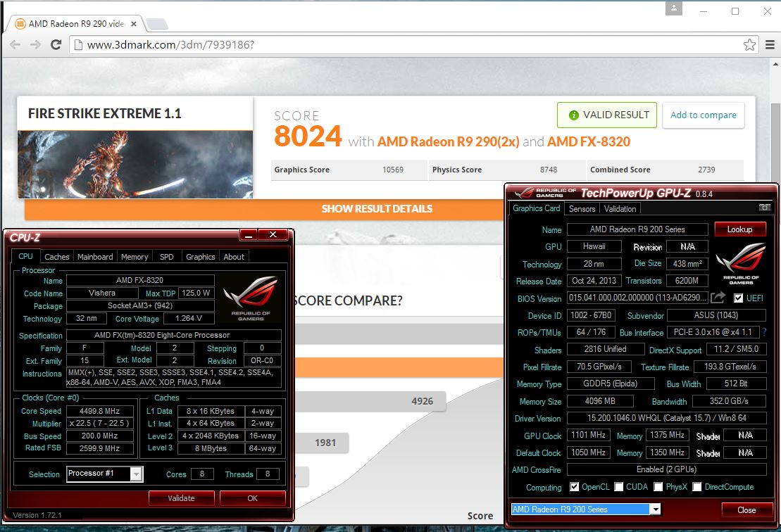Viewport: 781px width, 532px height.
Task: Toggle the DirectCompute checkbox
Action: pos(696,487)
